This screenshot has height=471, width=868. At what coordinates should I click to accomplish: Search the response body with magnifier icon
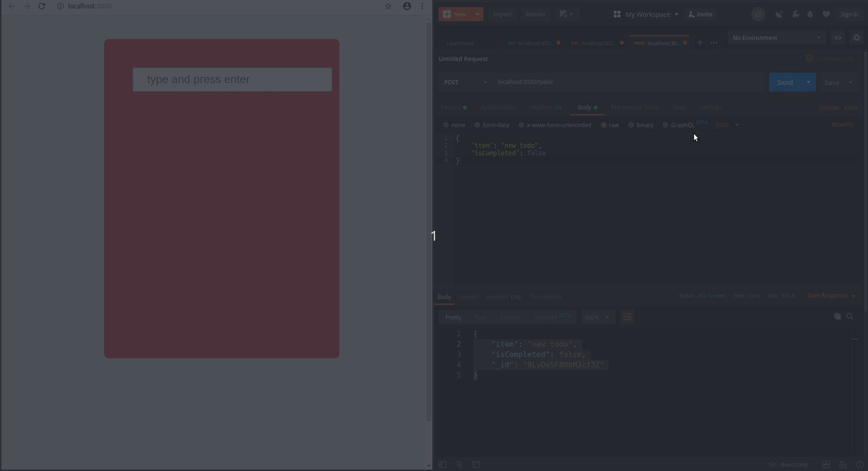(850, 316)
